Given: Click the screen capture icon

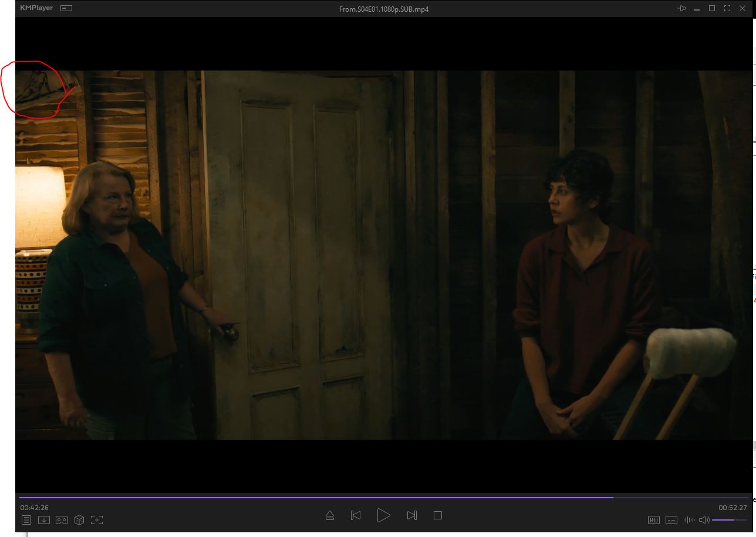Looking at the screenshot, I should [97, 520].
